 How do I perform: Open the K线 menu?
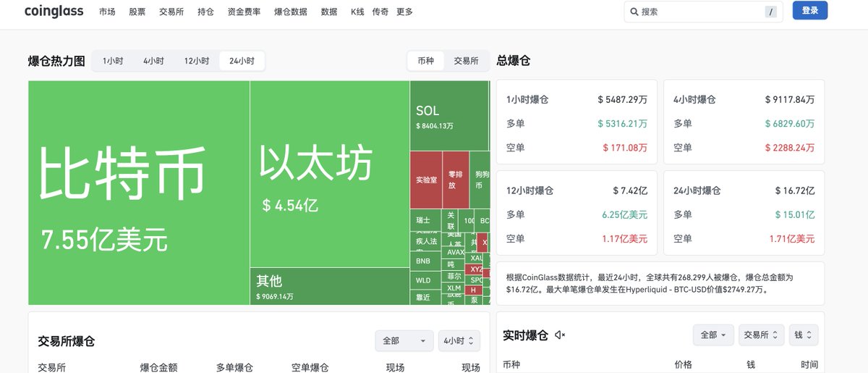click(357, 12)
